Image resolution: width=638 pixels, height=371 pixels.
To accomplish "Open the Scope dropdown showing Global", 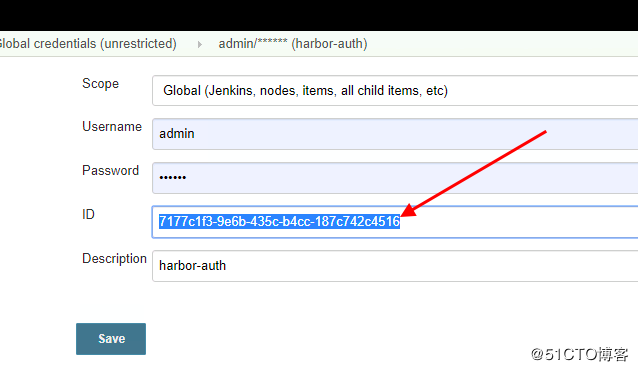I will (x=395, y=90).
